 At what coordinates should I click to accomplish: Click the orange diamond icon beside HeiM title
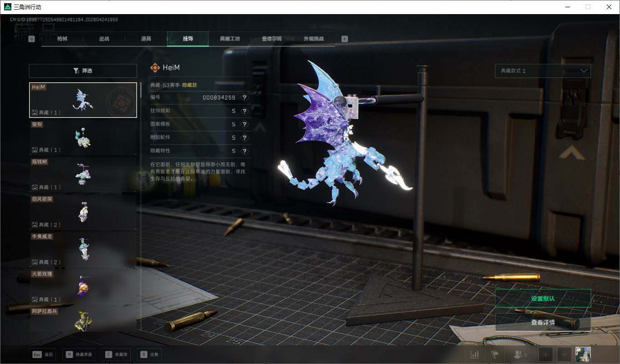click(155, 68)
